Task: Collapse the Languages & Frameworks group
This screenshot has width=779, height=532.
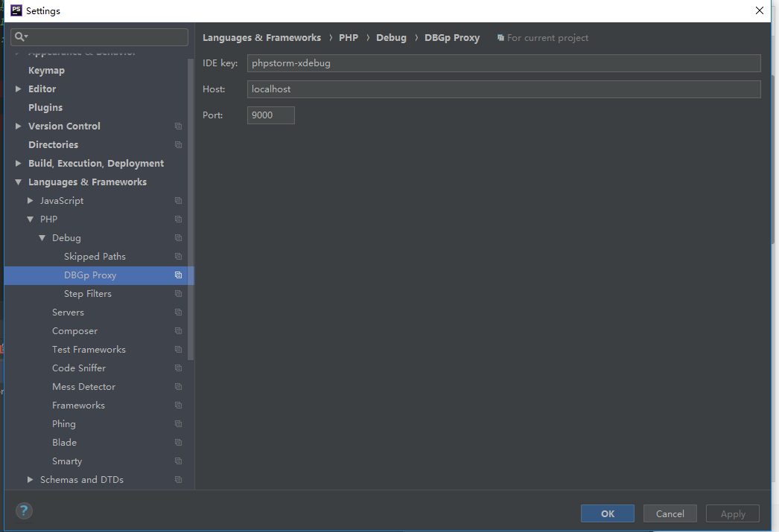Action: pos(19,182)
